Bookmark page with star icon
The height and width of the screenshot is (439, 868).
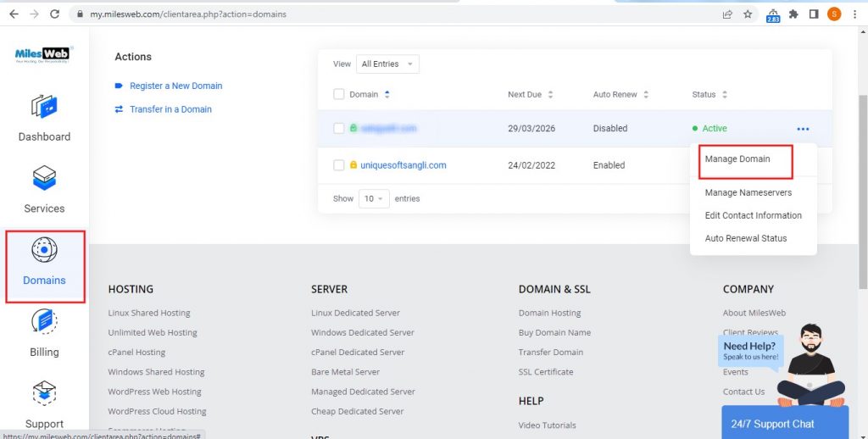[x=748, y=14]
